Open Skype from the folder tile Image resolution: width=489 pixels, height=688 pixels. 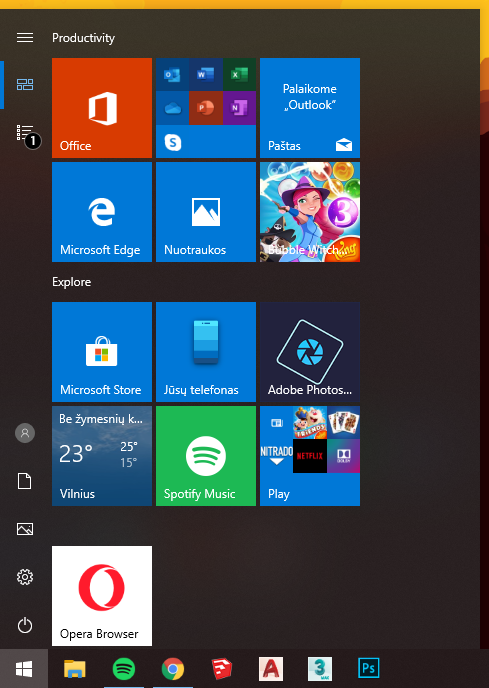(x=173, y=142)
